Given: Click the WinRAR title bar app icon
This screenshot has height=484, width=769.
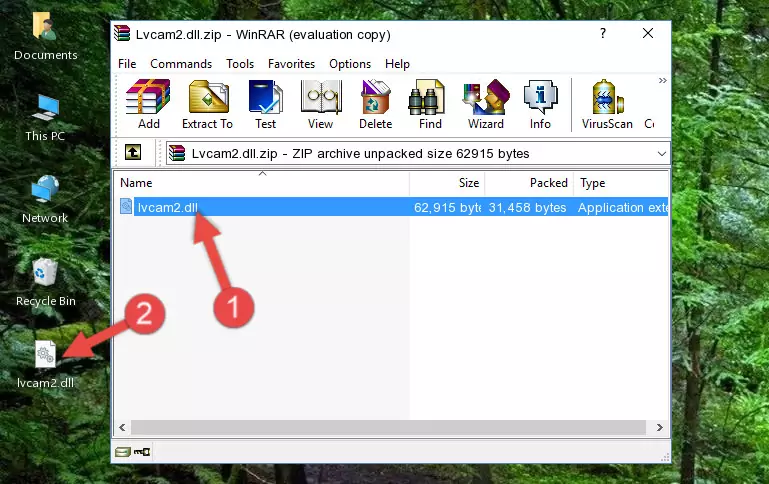Looking at the screenshot, I should 122,33.
